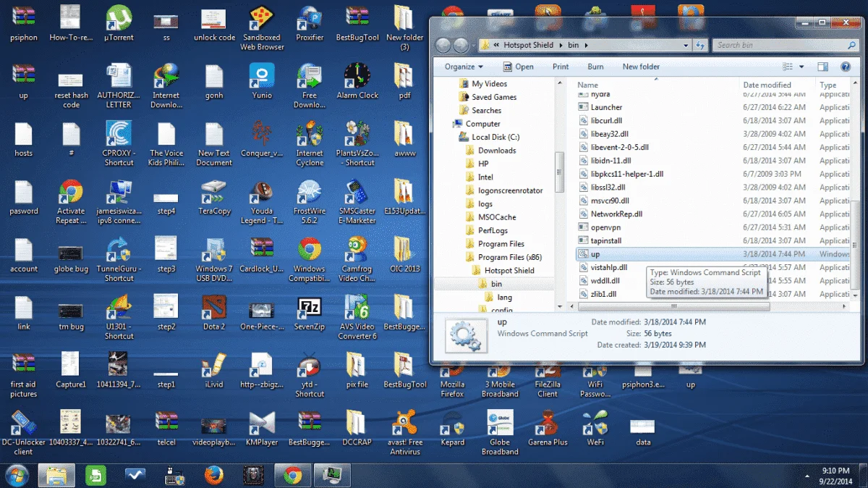Open the change view options arrow

click(x=802, y=67)
